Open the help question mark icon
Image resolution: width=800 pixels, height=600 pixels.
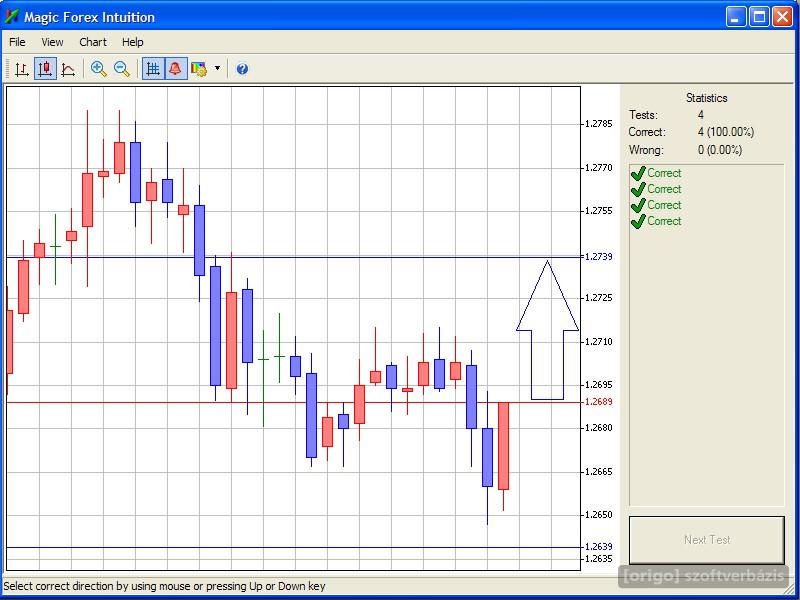tap(242, 69)
